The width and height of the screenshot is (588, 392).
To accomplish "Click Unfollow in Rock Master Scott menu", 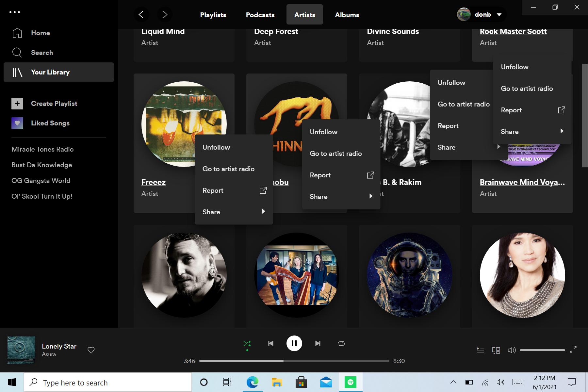I will [x=532, y=67].
